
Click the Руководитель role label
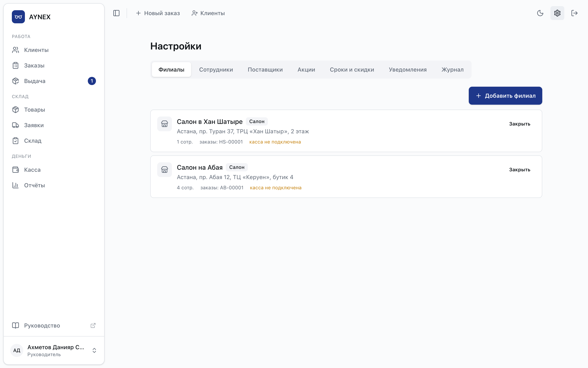tap(44, 355)
